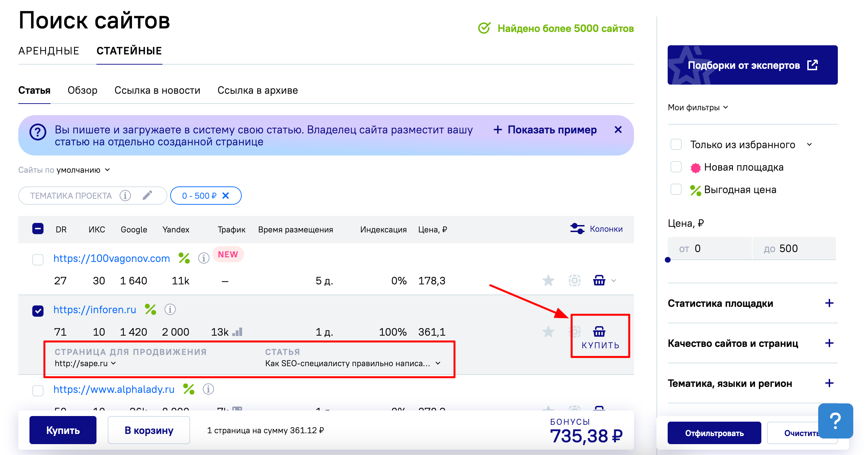Uncheck the inforen.ru row checkbox

[x=38, y=311]
